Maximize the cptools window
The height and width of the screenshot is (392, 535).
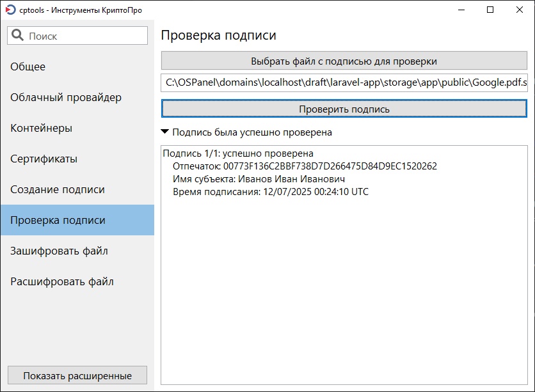point(490,10)
